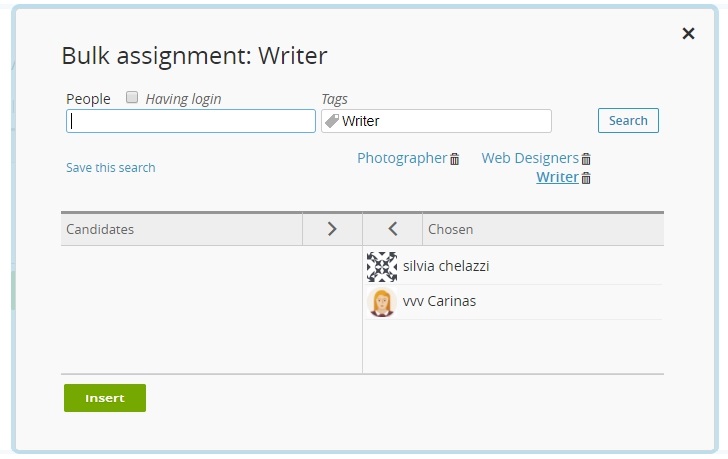Enable the Having login checkbox
This screenshot has width=728, height=459.
click(x=132, y=98)
